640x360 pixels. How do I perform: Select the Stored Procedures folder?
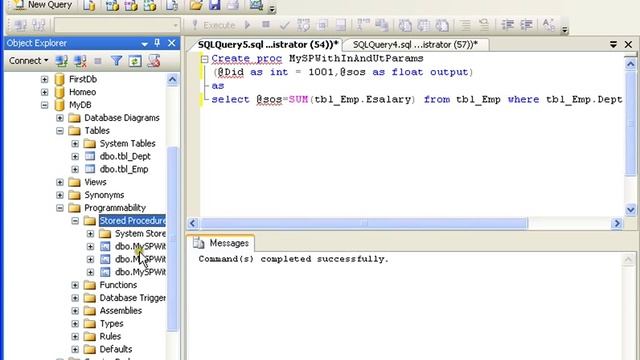tap(132, 220)
